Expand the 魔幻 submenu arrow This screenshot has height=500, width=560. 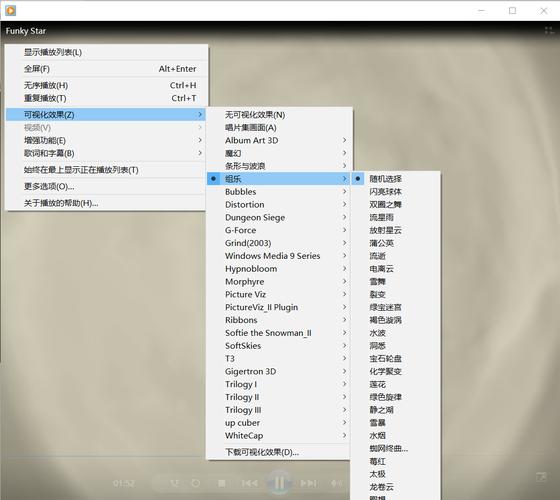point(344,153)
